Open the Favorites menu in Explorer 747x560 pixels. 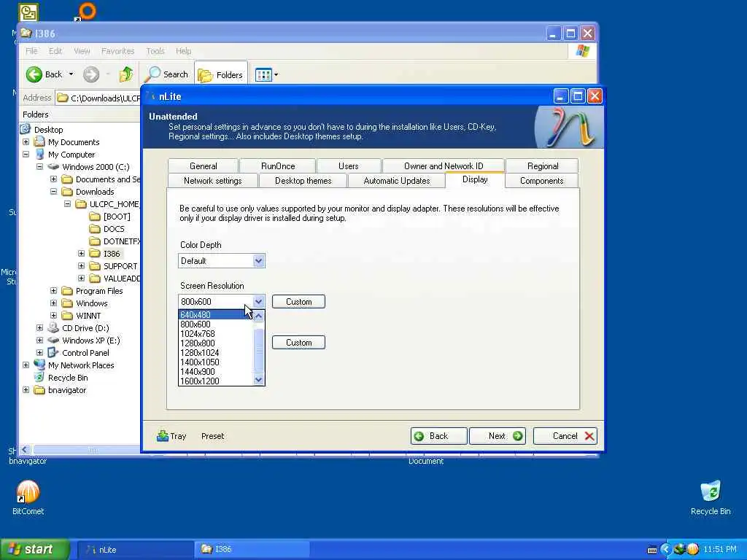pos(117,51)
